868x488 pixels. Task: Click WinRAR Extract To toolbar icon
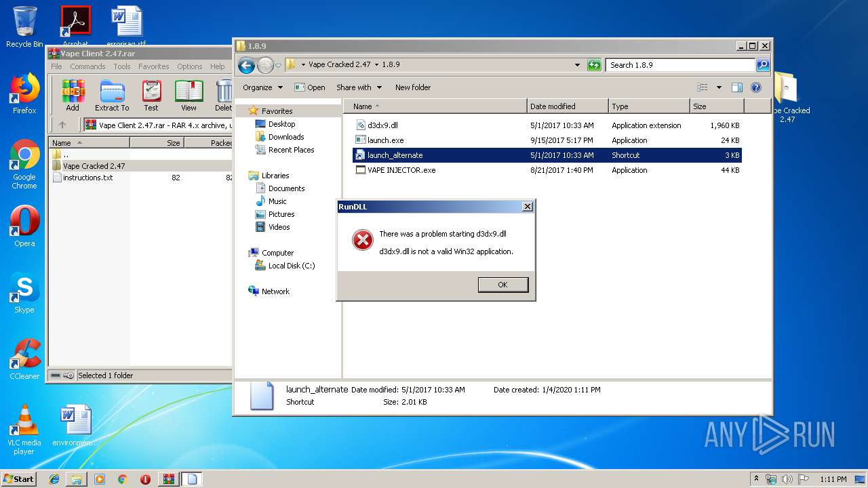click(112, 96)
